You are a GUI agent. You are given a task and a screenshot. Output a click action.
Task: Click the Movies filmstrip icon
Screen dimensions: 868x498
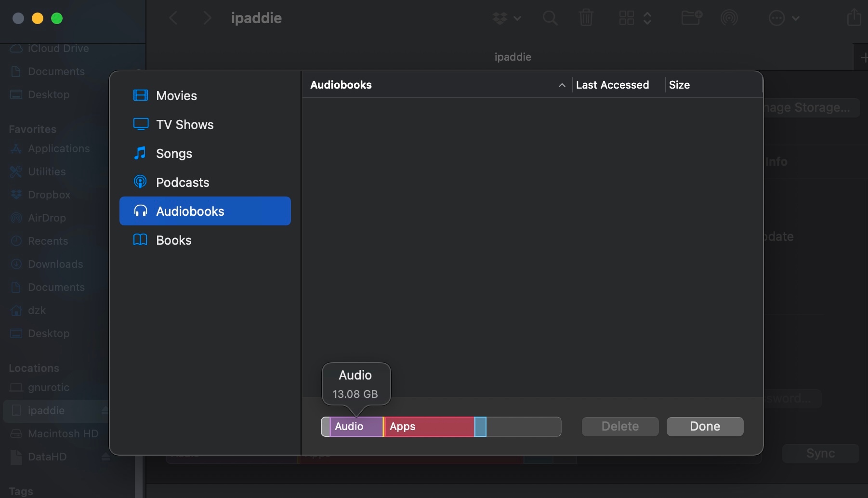click(x=140, y=95)
